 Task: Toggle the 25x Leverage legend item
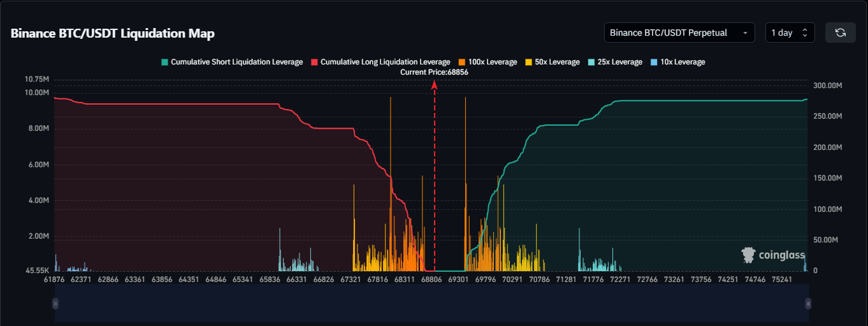[614, 62]
